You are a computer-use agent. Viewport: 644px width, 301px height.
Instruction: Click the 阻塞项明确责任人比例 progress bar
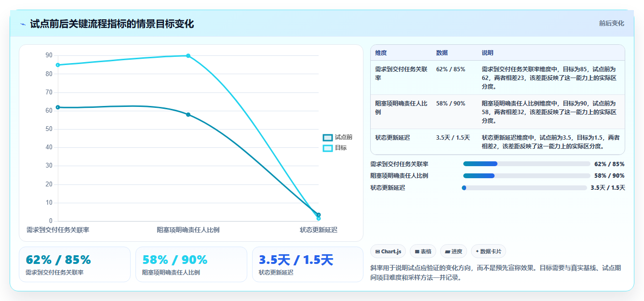[527, 176]
